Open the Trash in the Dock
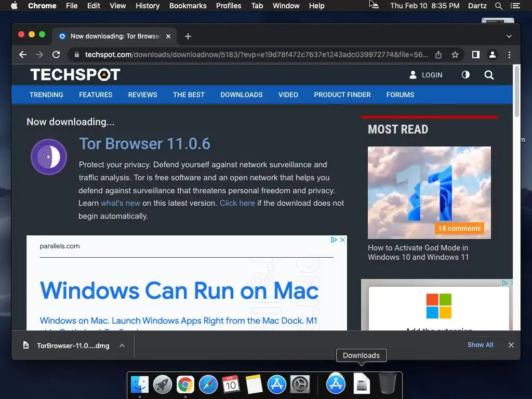Image resolution: width=532 pixels, height=399 pixels. click(x=387, y=383)
